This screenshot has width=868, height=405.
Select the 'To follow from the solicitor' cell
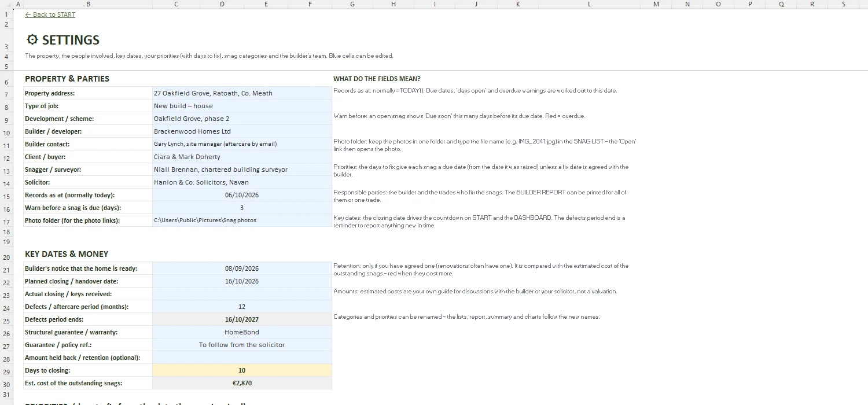(x=242, y=345)
